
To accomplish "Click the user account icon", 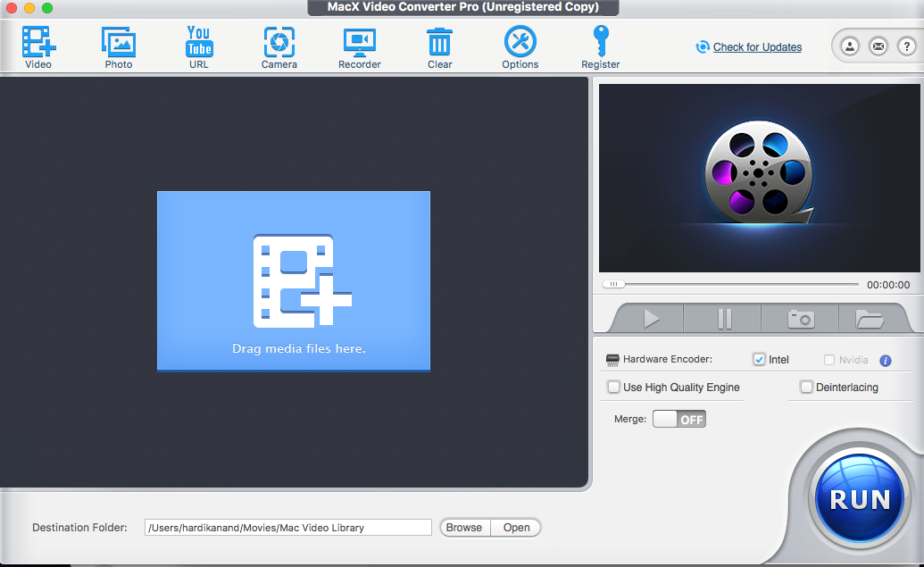I will pyautogui.click(x=849, y=46).
